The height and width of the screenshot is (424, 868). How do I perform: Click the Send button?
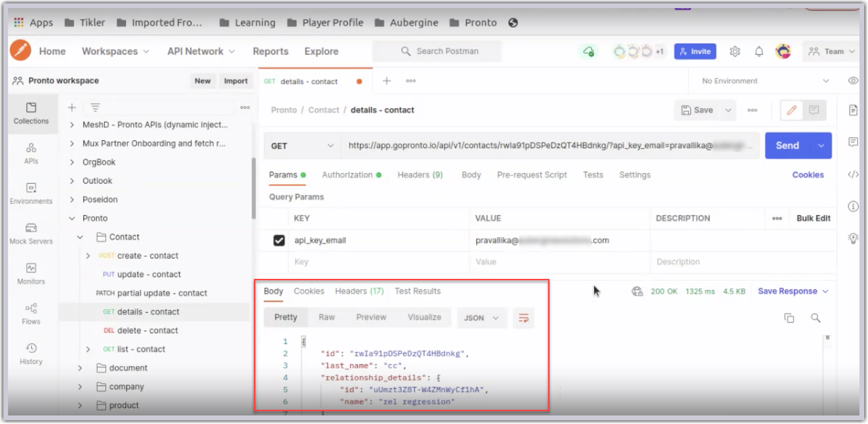click(x=788, y=146)
